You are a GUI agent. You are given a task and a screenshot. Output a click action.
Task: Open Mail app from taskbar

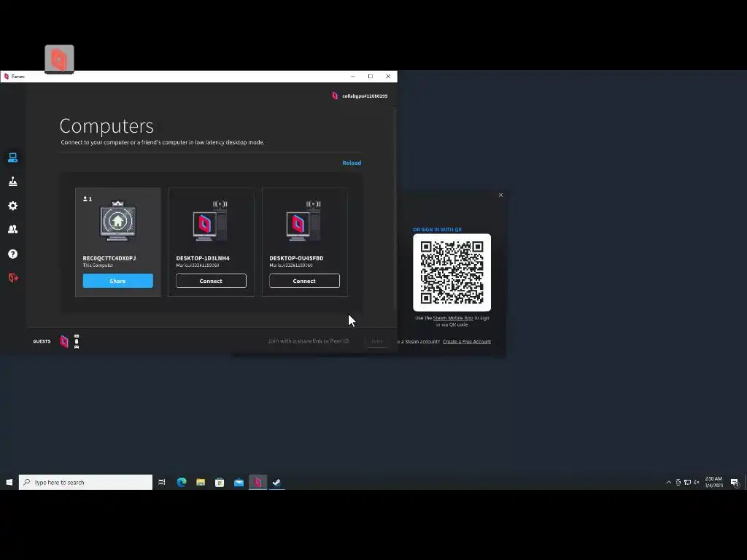click(239, 483)
